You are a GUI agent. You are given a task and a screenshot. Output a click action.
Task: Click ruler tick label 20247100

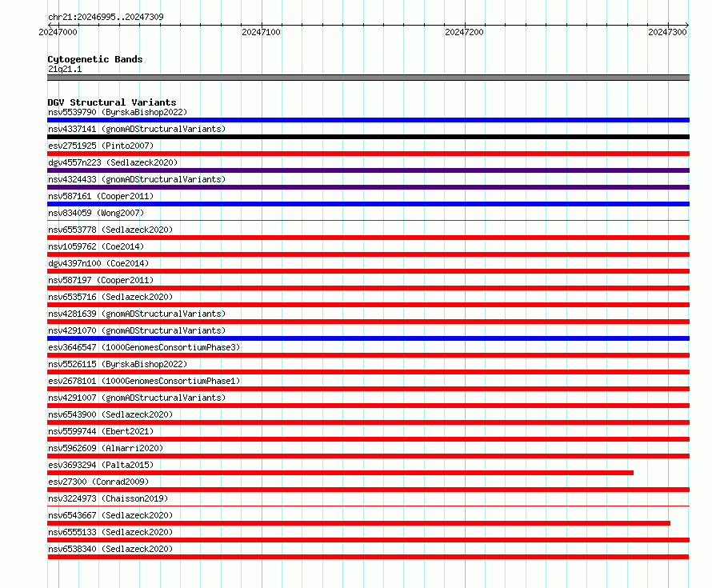(261, 32)
